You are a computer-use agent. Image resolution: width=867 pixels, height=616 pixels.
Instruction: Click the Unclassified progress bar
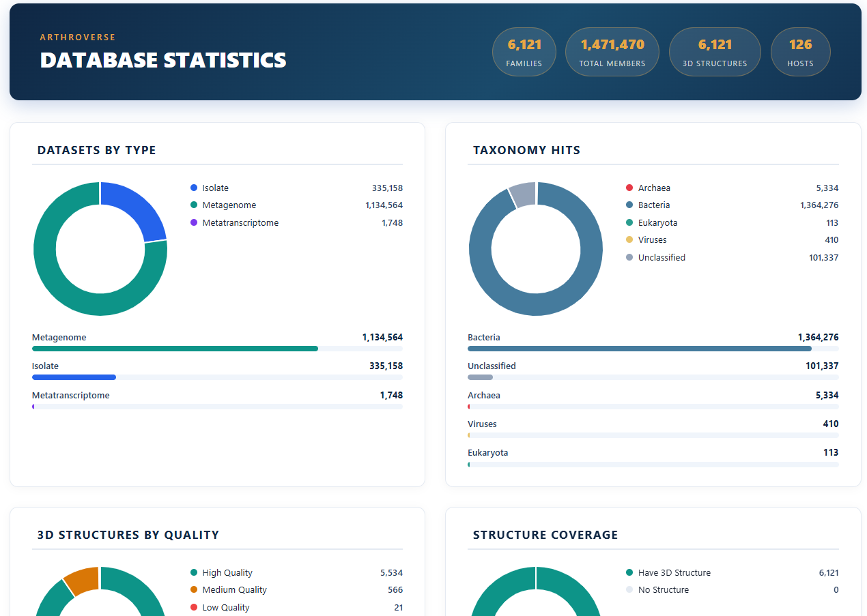[653, 377]
